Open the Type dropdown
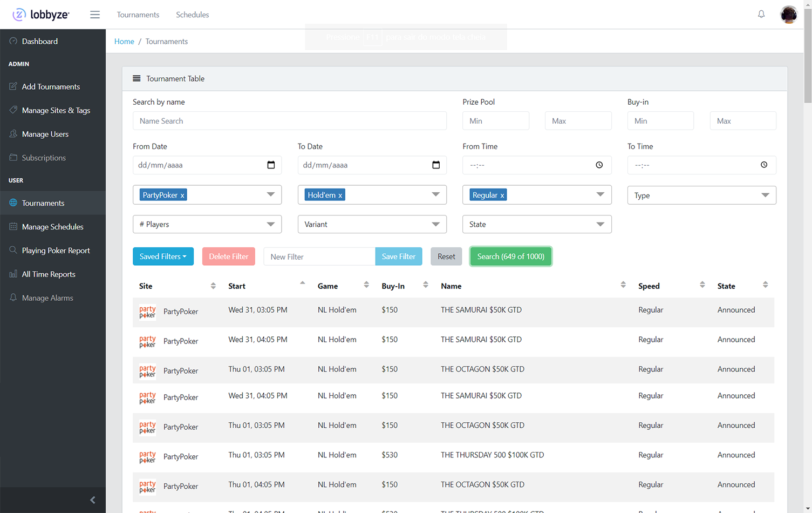The height and width of the screenshot is (513, 812). pyautogui.click(x=701, y=195)
